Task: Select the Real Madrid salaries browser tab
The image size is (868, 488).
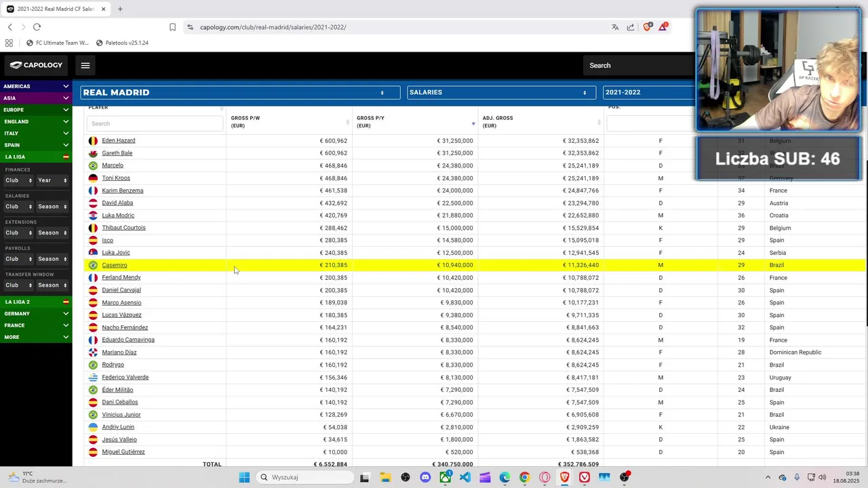Action: pyautogui.click(x=56, y=9)
